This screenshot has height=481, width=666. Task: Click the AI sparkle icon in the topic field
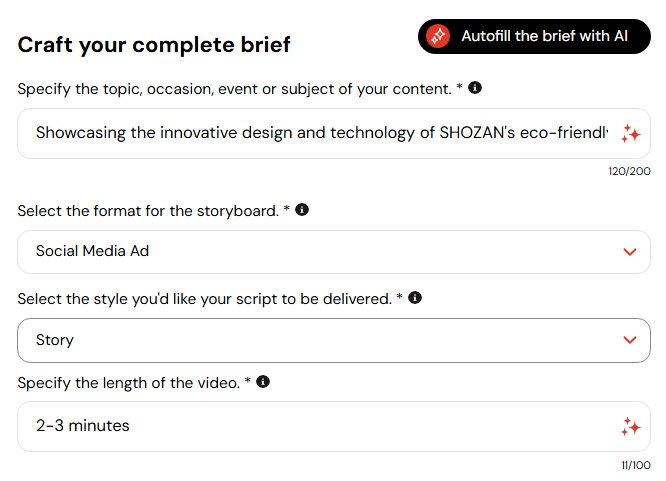tap(630, 134)
